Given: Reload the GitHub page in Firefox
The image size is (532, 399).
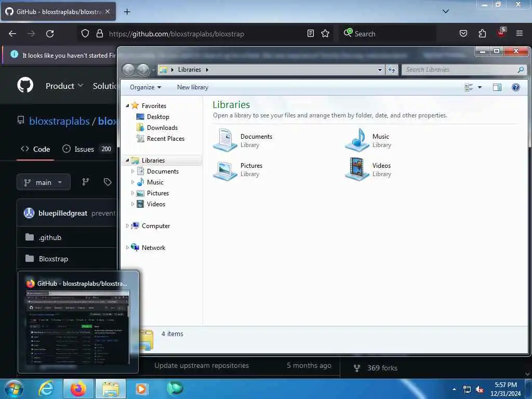Looking at the screenshot, I should (50, 34).
